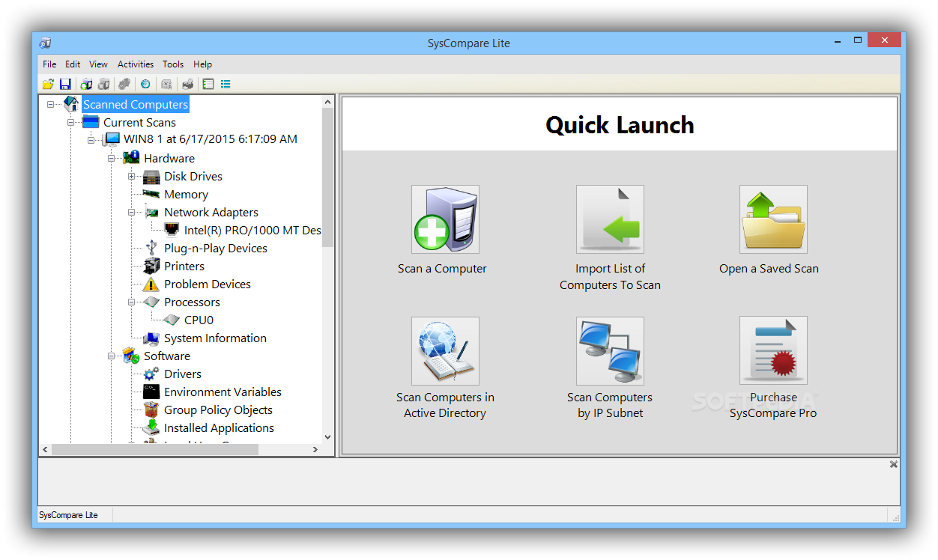
Task: Click the tree's vertical scrollbar up arrow
Action: coord(327,102)
